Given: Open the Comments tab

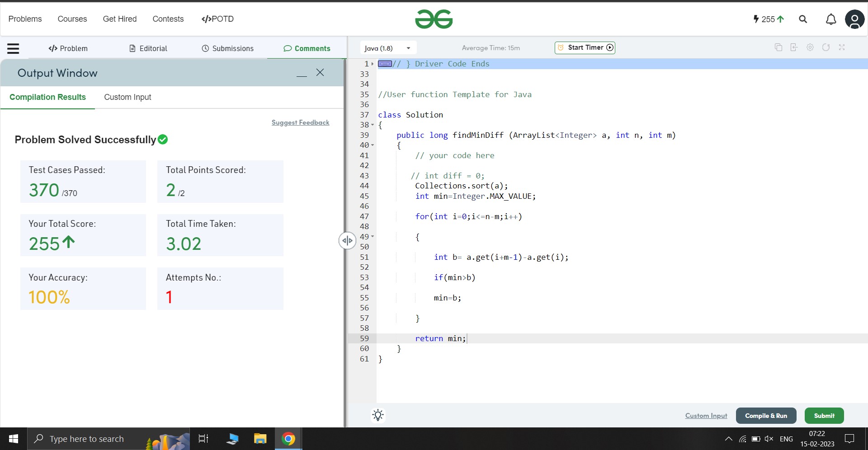Looking at the screenshot, I should click(307, 48).
